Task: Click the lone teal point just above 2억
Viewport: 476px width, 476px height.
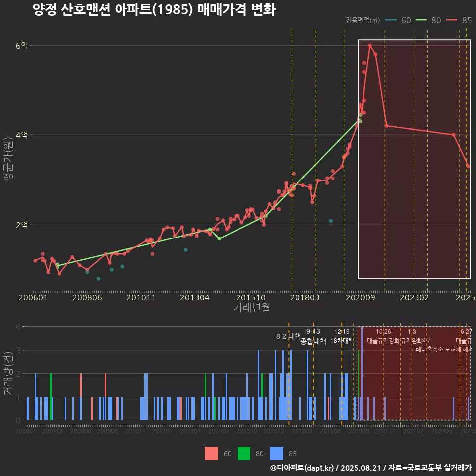Action: click(331, 221)
